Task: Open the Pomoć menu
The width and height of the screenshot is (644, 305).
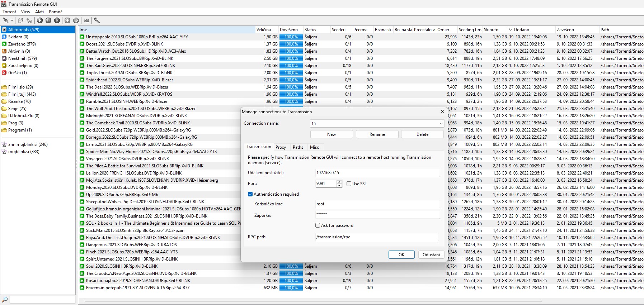Action: tap(56, 12)
